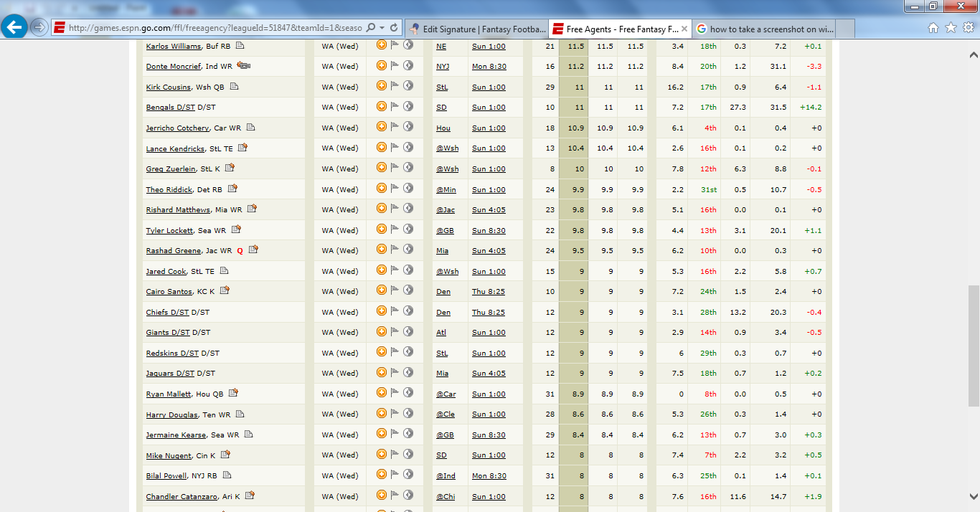This screenshot has height=512, width=980.
Task: Click the page vertical scrollbar thumb
Action: 974,346
